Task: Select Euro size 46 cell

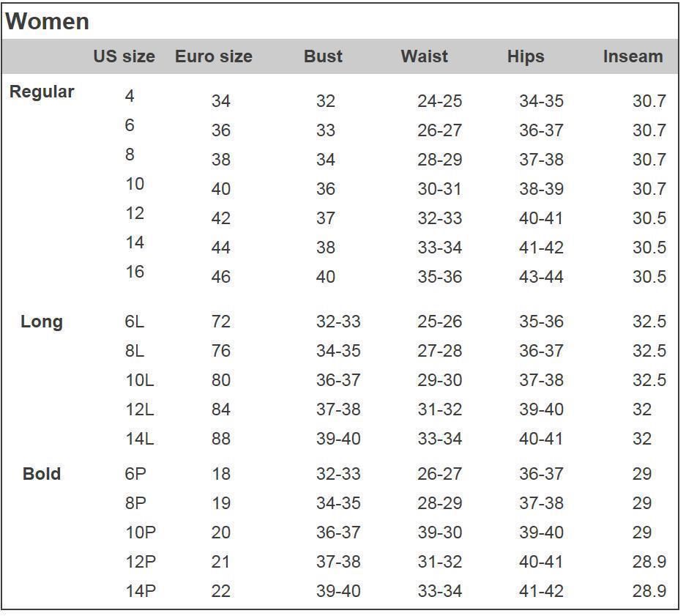Action: click(221, 277)
